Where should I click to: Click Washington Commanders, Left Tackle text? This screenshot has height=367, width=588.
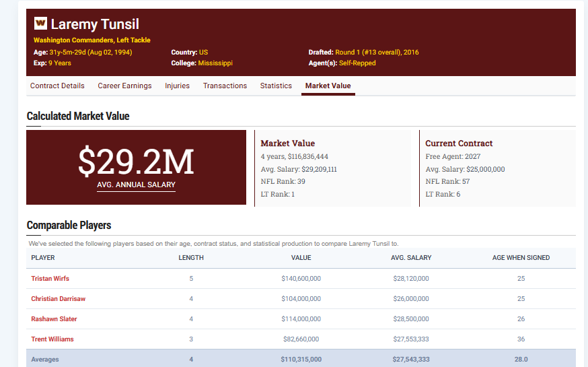92,40
